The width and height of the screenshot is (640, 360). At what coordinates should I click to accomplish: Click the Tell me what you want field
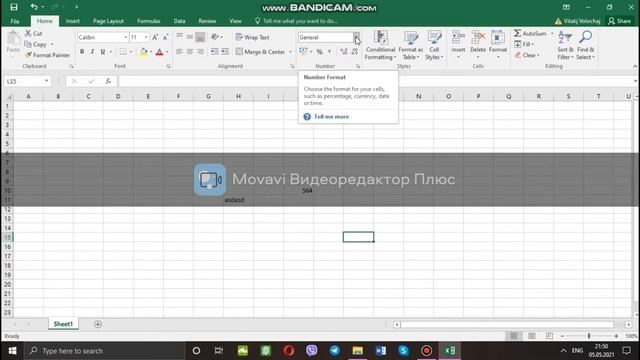(x=296, y=21)
